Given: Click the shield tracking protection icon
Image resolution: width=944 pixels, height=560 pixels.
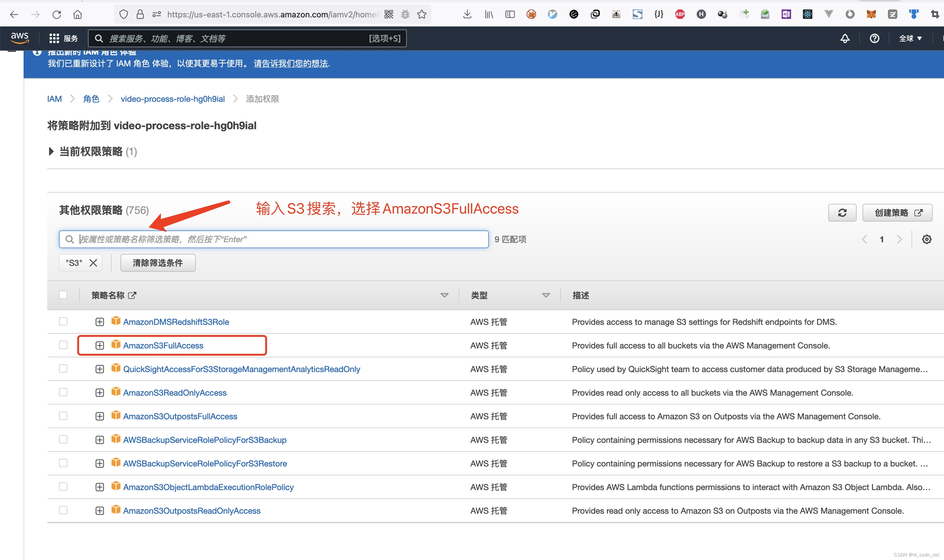Looking at the screenshot, I should point(123,14).
